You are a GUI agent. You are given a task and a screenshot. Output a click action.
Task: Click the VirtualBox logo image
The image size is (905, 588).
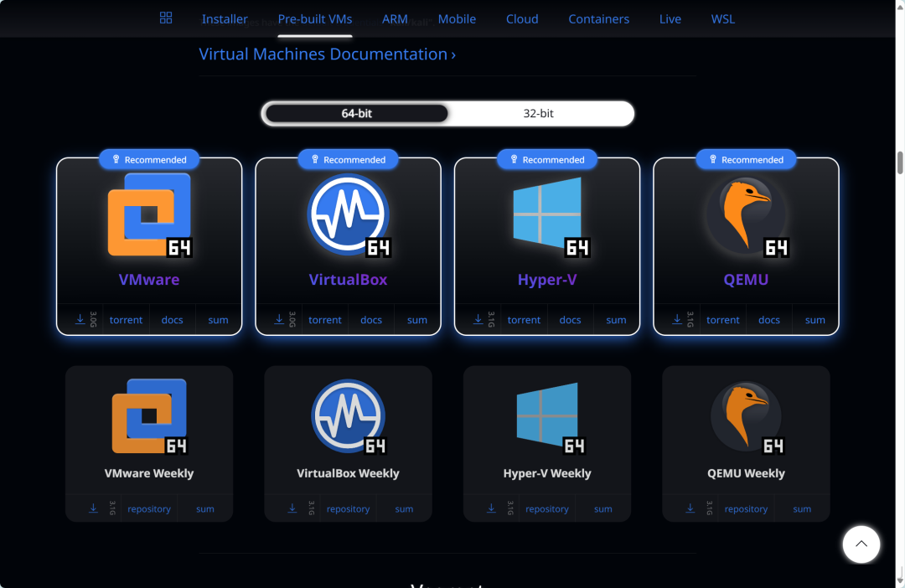coord(348,216)
